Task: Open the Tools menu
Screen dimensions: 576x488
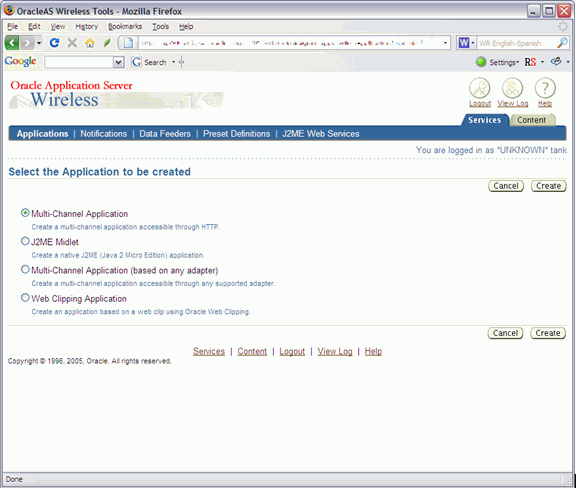Action: click(161, 26)
